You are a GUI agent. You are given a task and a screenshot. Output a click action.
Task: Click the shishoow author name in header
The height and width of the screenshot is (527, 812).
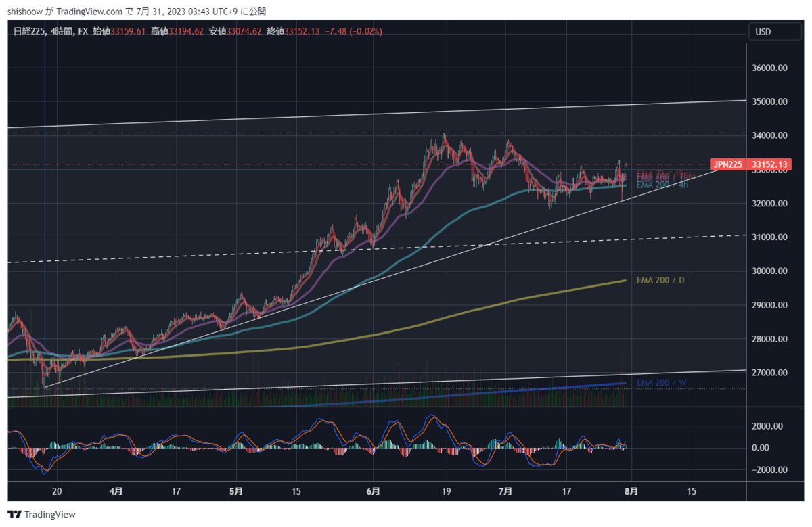click(x=25, y=12)
